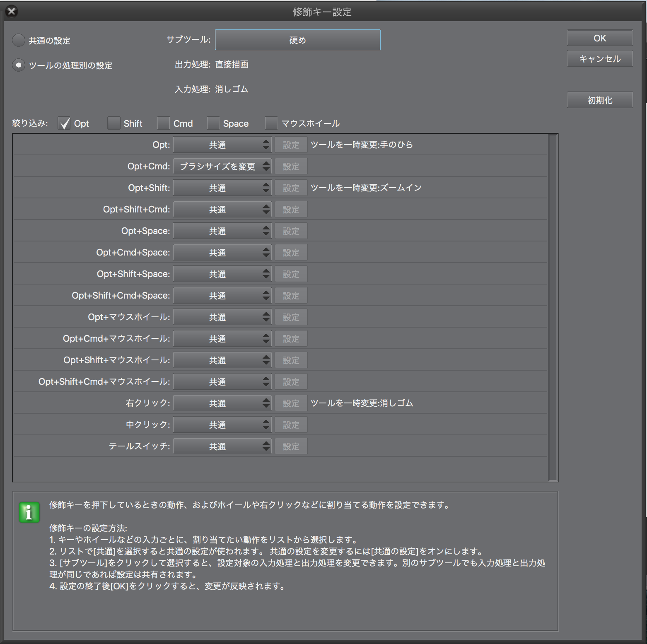Click the 硬め sub tool selector button
This screenshot has width=647, height=644.
[x=297, y=40]
